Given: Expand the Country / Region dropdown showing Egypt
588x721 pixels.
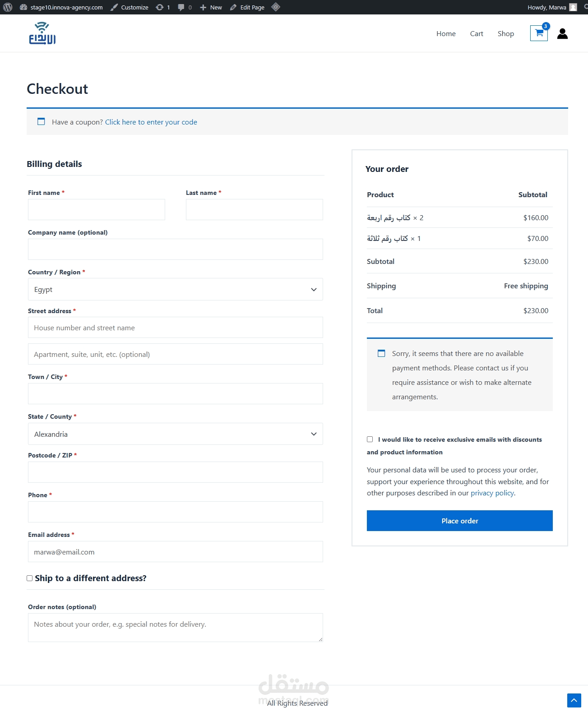Looking at the screenshot, I should [x=176, y=289].
